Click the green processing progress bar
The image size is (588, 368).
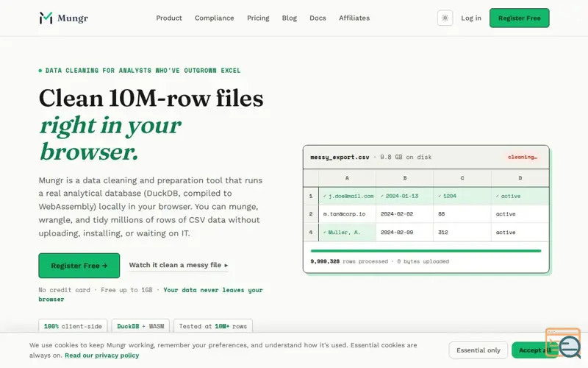(426, 251)
